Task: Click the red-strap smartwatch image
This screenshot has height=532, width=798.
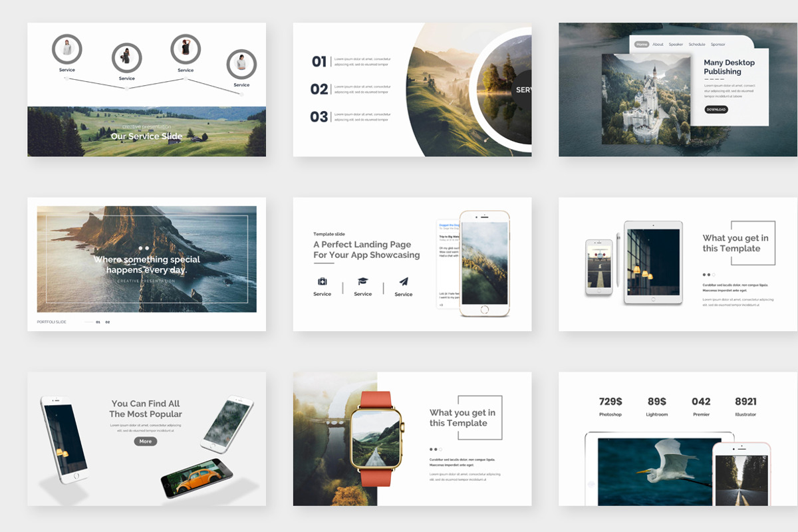Action: point(376,439)
